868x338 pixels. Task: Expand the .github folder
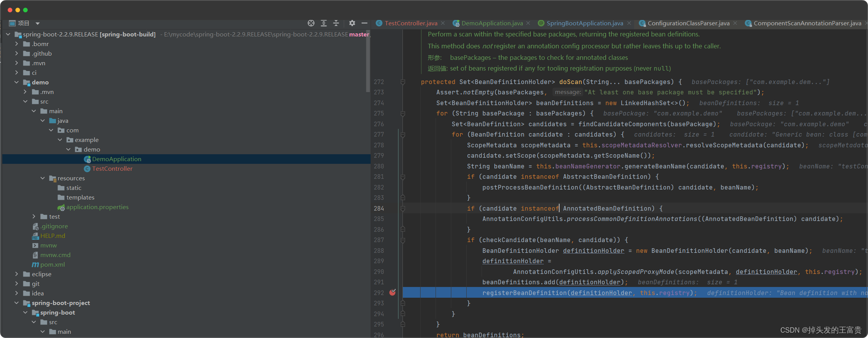click(17, 54)
